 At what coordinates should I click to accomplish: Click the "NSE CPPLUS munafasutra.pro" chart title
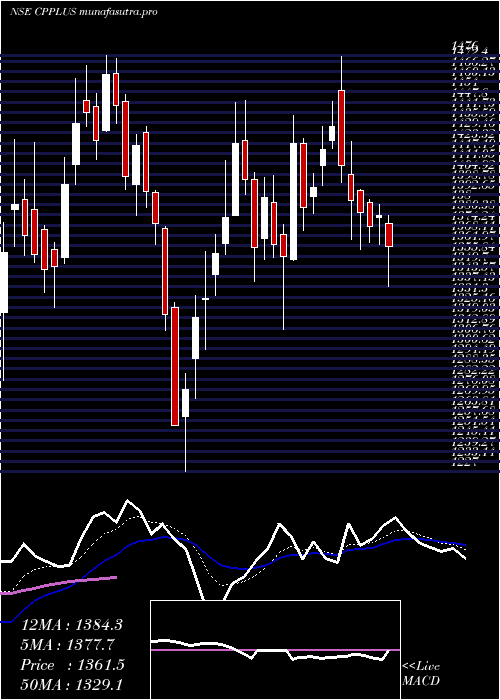pyautogui.click(x=84, y=12)
